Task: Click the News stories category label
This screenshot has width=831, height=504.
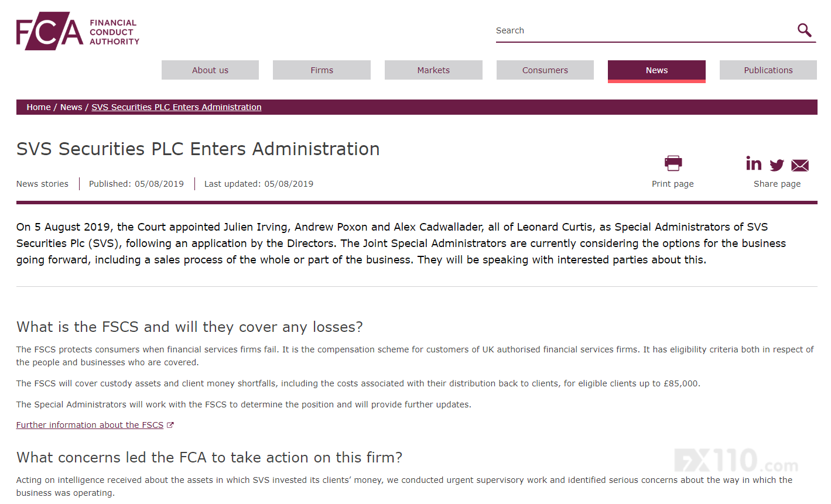Action: pyautogui.click(x=42, y=184)
